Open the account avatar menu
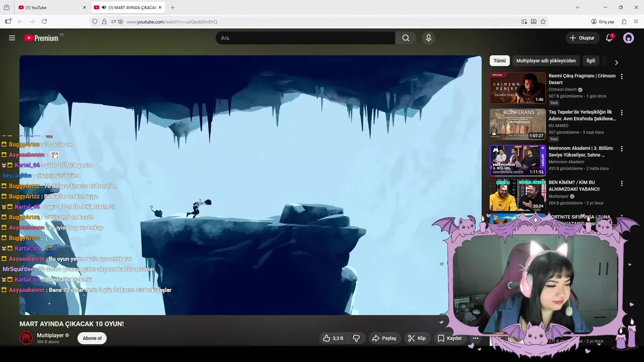644x362 pixels. tap(628, 38)
